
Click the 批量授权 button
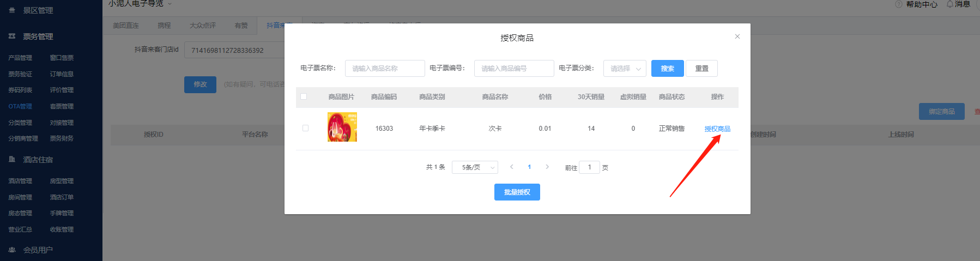point(517,192)
